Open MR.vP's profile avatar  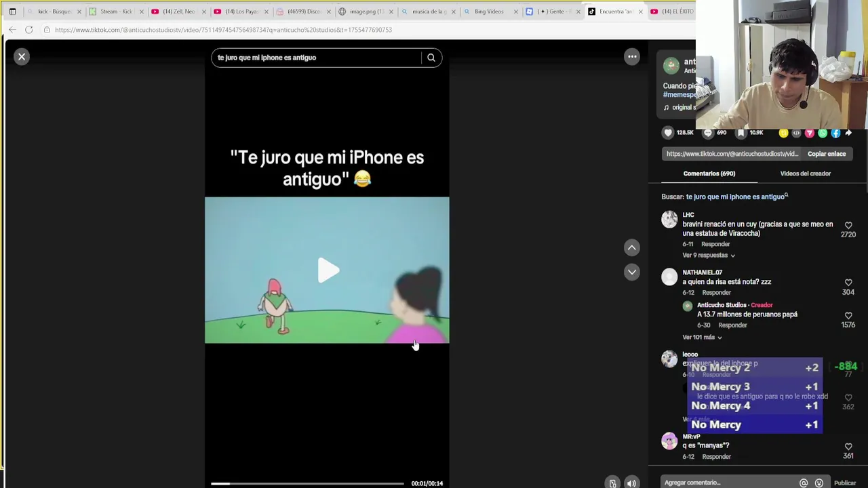[x=669, y=441]
